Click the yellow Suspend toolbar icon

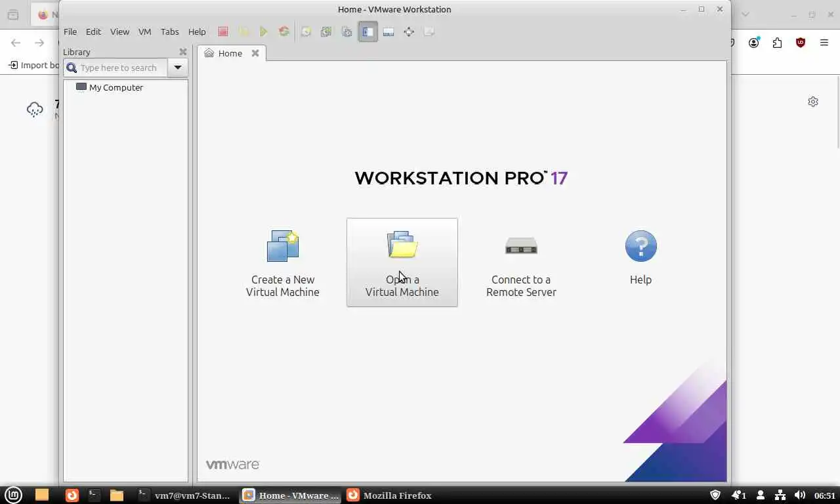pyautogui.click(x=243, y=31)
